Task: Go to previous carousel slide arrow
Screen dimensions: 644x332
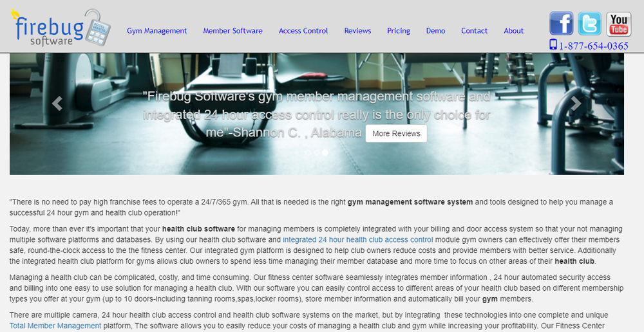Action: pyautogui.click(x=57, y=104)
